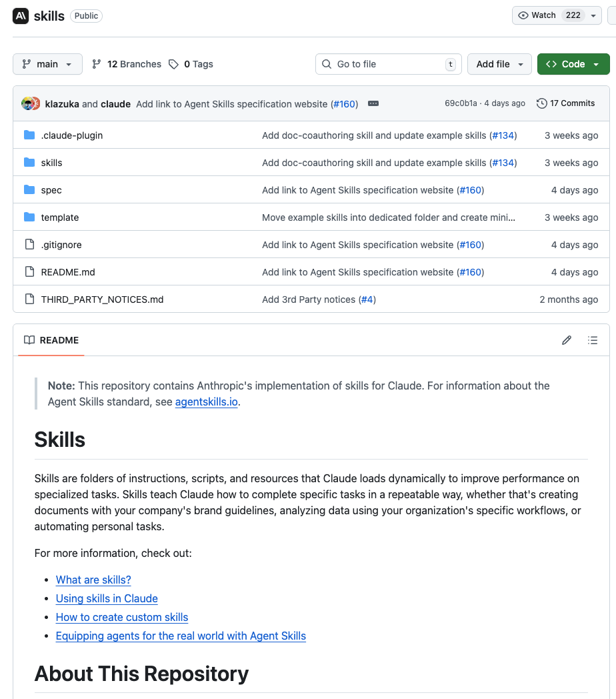The width and height of the screenshot is (616, 699).
Task: View the 17 Commits history
Action: point(565,103)
